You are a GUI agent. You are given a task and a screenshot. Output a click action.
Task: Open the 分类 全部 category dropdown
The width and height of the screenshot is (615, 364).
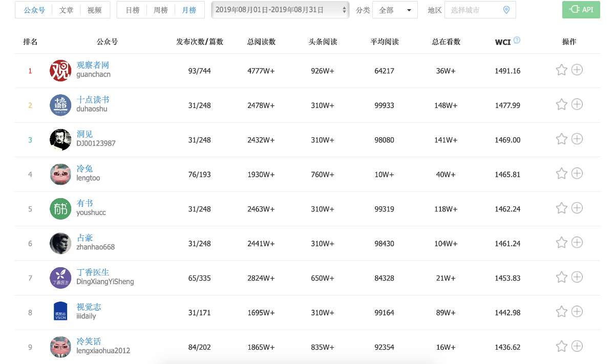point(395,10)
